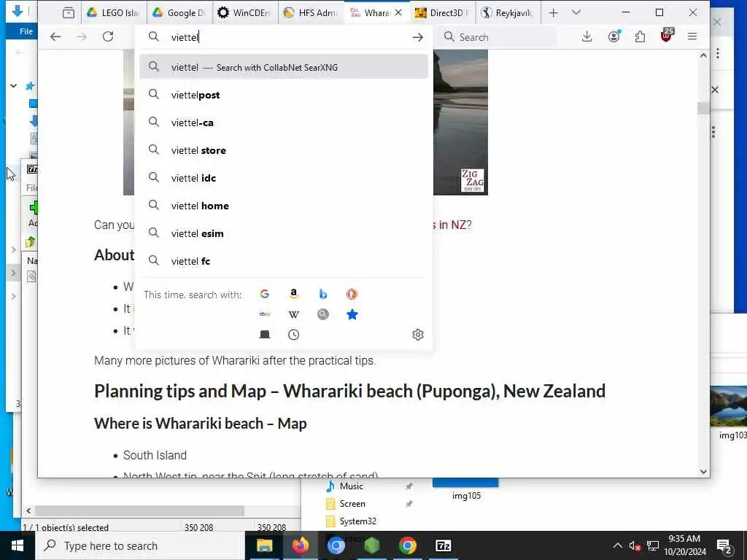Screen dimensions: 747x560
Task: Search this time with eBay
Action: [x=265, y=314]
